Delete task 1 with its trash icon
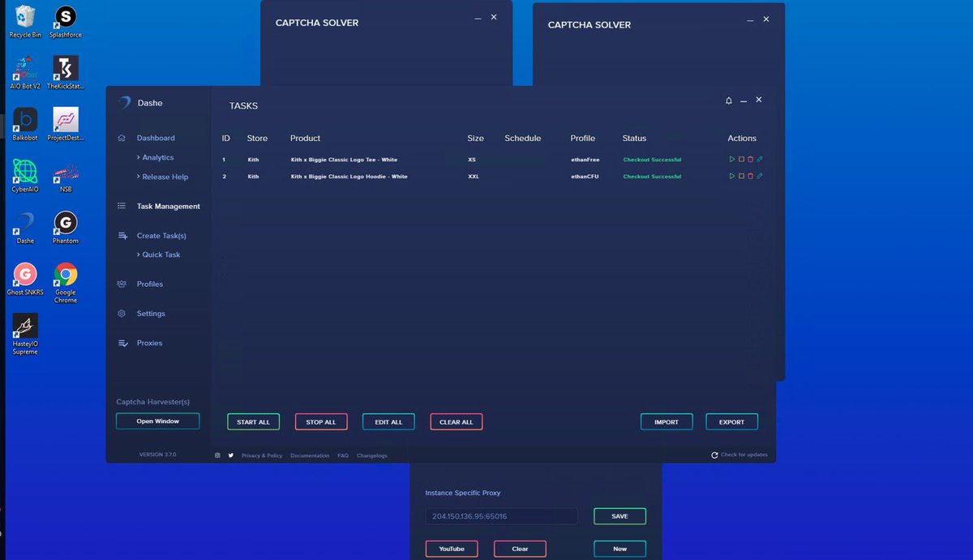The height and width of the screenshot is (560, 973). (x=750, y=160)
